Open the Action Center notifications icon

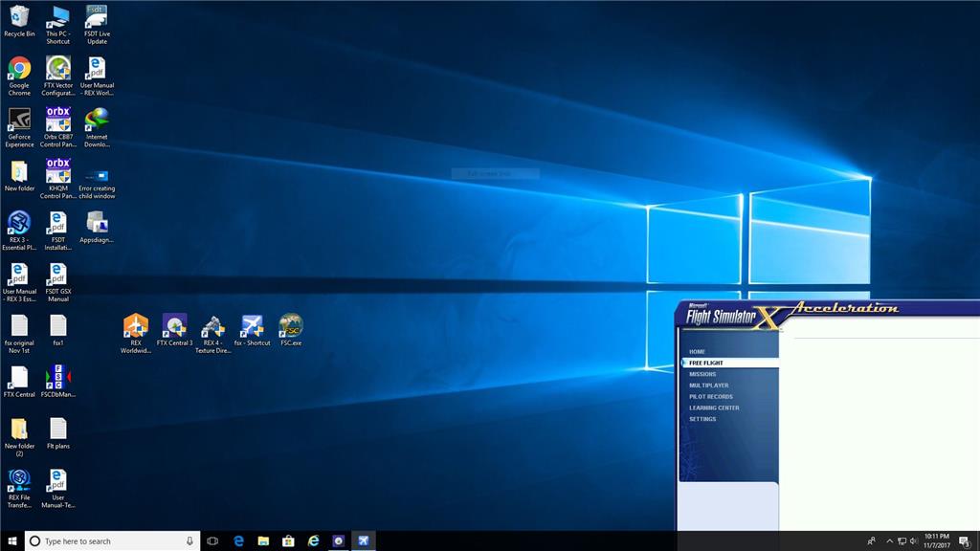(965, 541)
